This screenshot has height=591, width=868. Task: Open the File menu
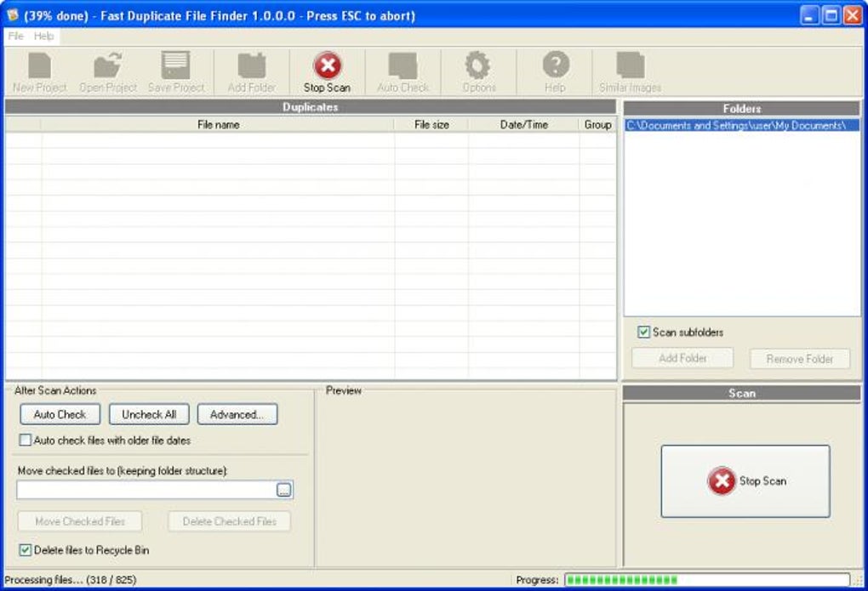point(15,36)
